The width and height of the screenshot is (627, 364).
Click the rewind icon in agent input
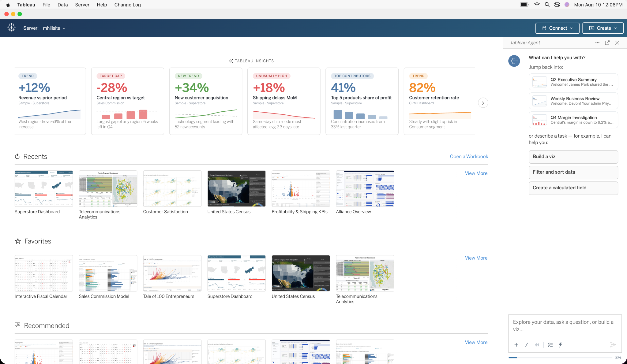pyautogui.click(x=537, y=345)
